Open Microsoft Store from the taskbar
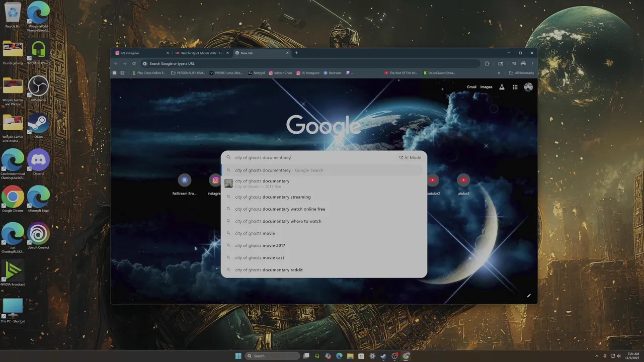The width and height of the screenshot is (644, 362). click(x=361, y=356)
